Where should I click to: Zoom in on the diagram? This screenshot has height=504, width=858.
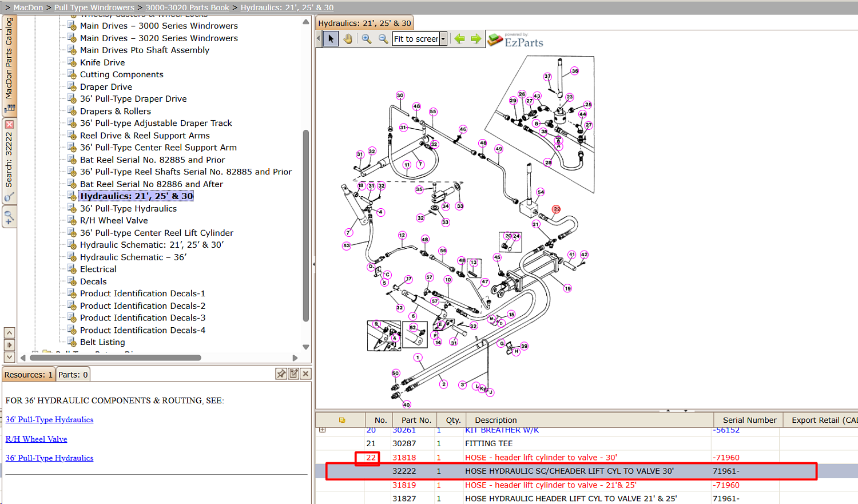[367, 39]
